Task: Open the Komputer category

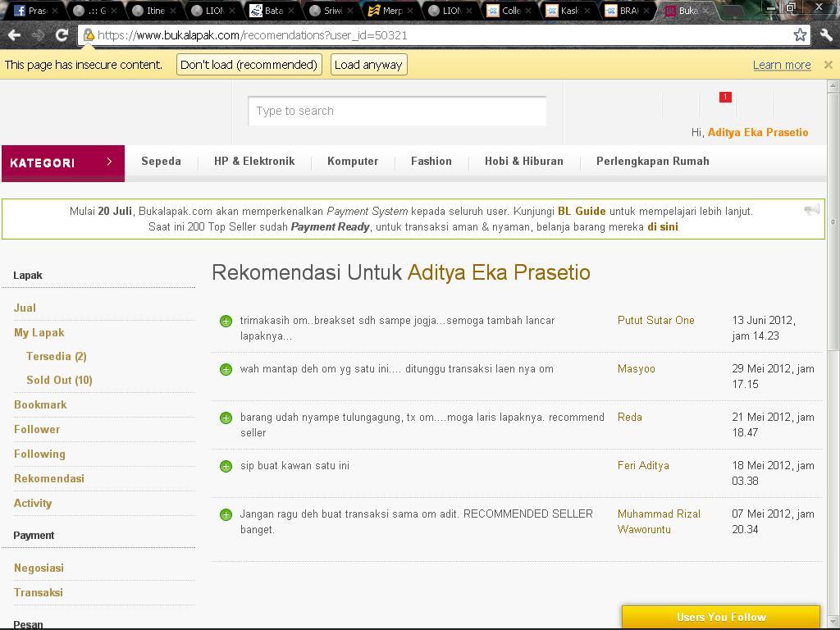Action: [353, 162]
